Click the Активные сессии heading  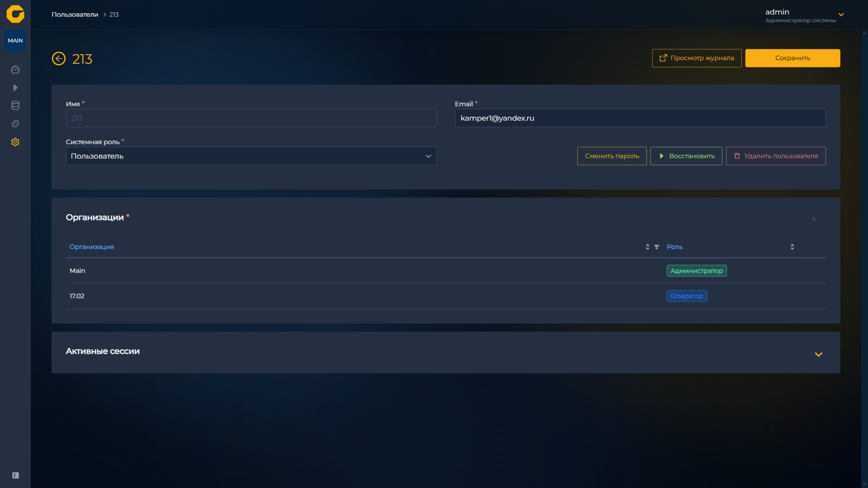103,351
